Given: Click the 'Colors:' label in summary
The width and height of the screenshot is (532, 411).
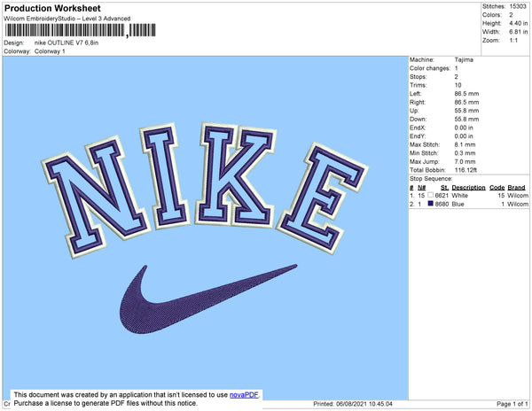Looking at the screenshot, I should [x=492, y=15].
